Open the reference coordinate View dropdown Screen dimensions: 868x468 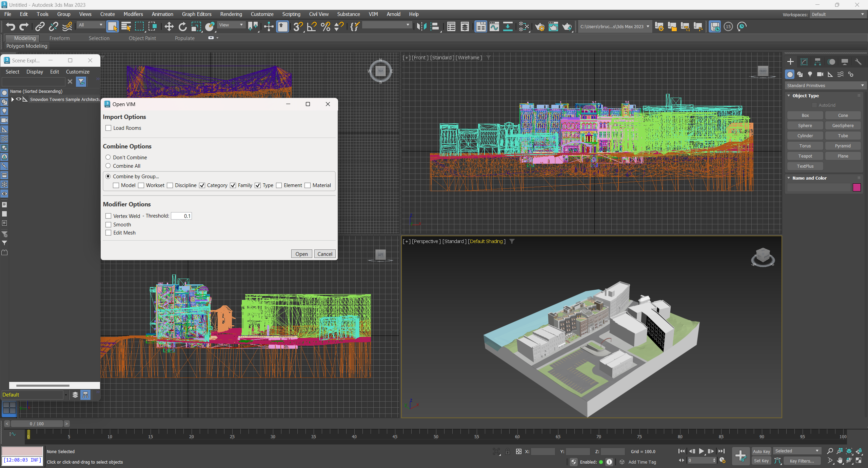[x=231, y=25]
